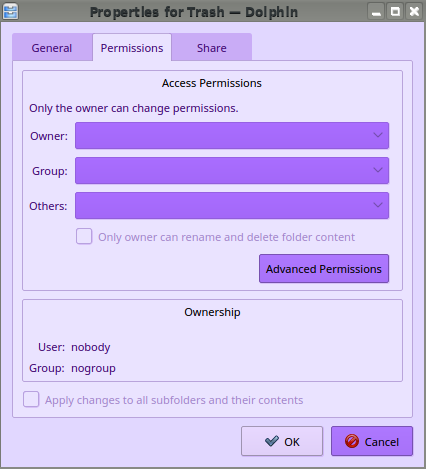Screen dimensions: 426x469
Task: Click the 'Properties for Trash — Dolphin' title bar
Action: point(194,12)
